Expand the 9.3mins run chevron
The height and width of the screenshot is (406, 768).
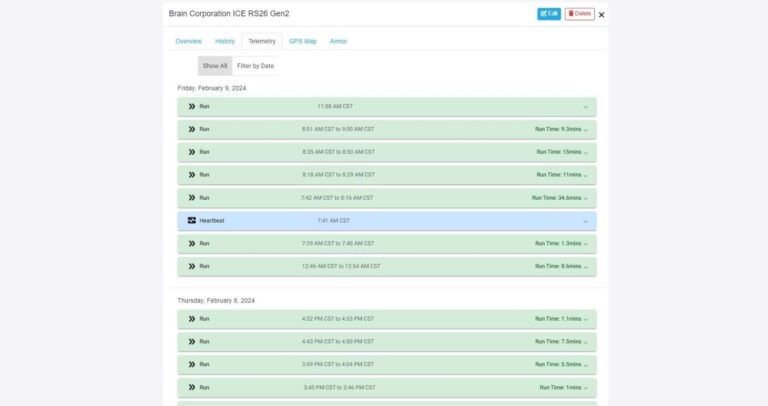point(585,130)
